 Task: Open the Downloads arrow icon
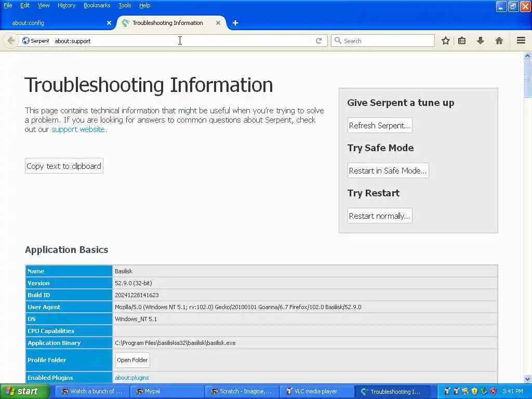click(481, 41)
